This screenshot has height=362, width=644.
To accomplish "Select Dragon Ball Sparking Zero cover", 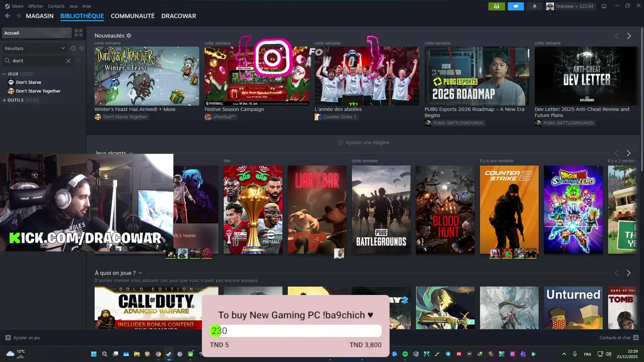I will (573, 210).
